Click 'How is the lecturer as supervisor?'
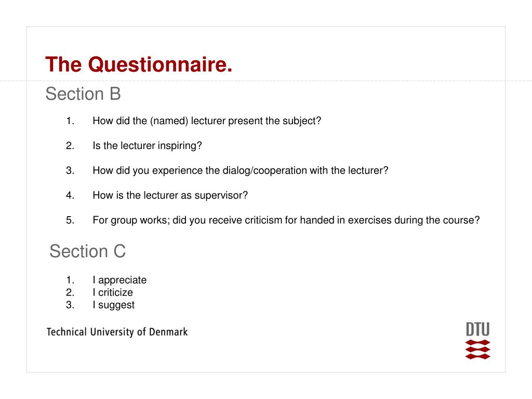This screenshot has width=532, height=399. [x=170, y=195]
